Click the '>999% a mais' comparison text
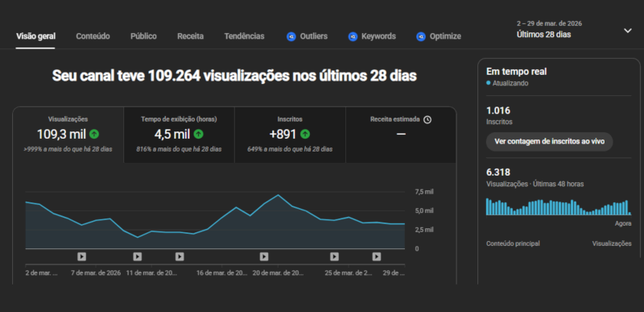644x312 pixels. coord(68,149)
